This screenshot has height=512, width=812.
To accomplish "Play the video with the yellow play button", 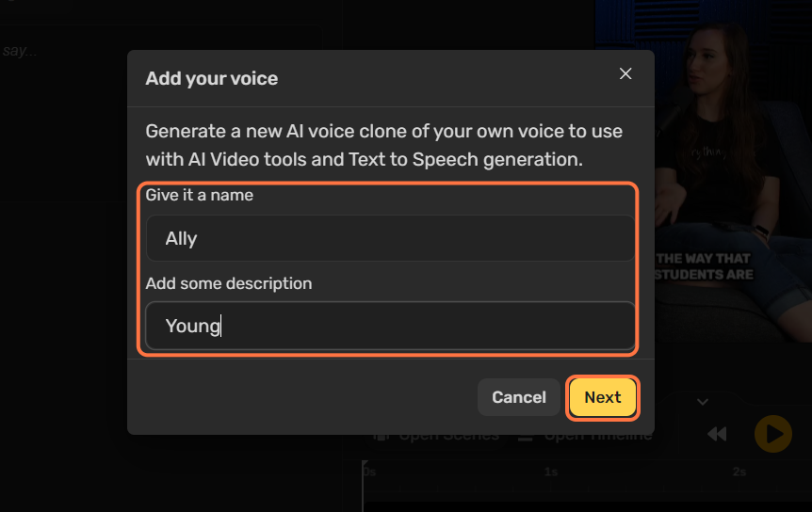I will pos(773,434).
